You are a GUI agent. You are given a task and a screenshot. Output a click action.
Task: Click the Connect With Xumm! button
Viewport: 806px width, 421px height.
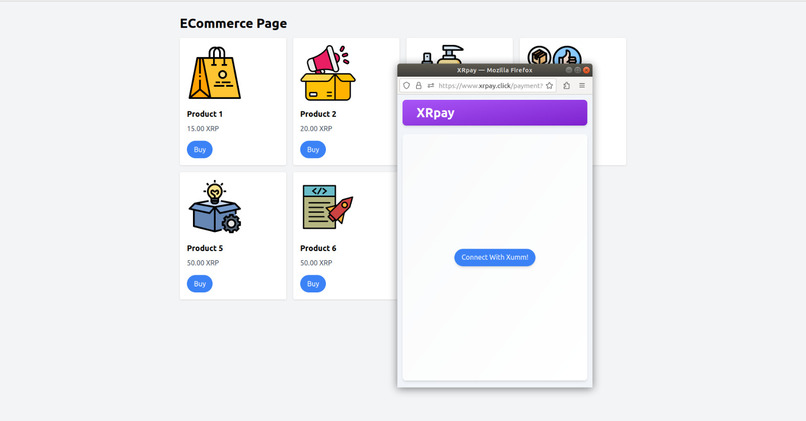pyautogui.click(x=494, y=258)
